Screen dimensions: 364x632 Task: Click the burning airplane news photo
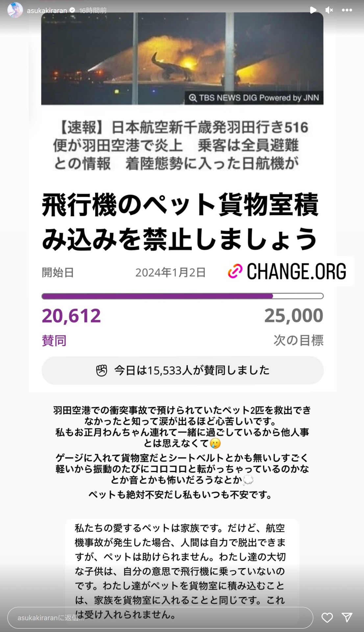182,59
